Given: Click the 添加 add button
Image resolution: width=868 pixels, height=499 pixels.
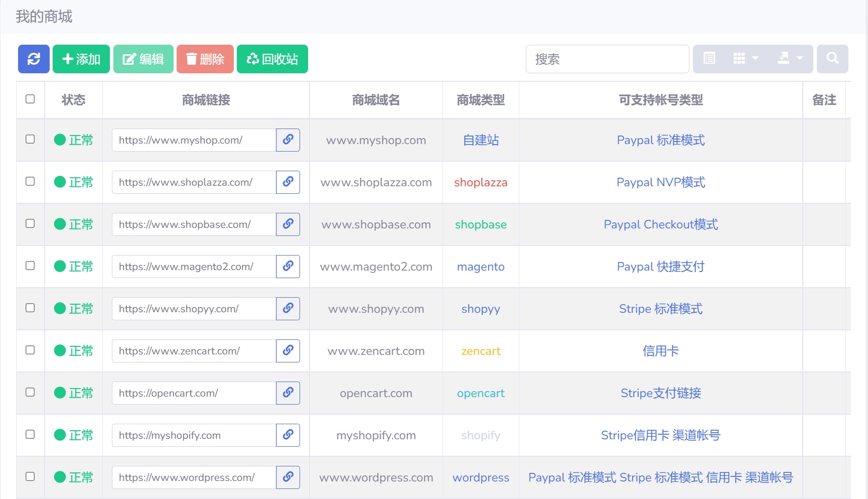Looking at the screenshot, I should pyautogui.click(x=81, y=59).
